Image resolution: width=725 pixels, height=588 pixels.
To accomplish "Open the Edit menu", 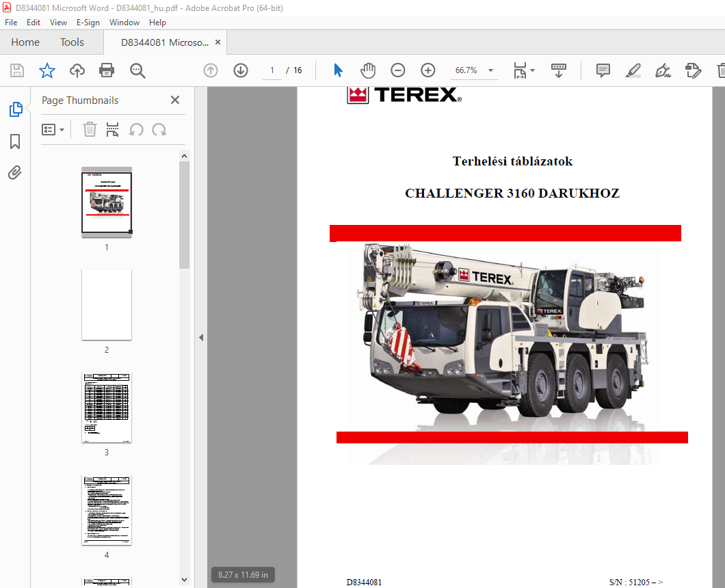I will point(34,22).
